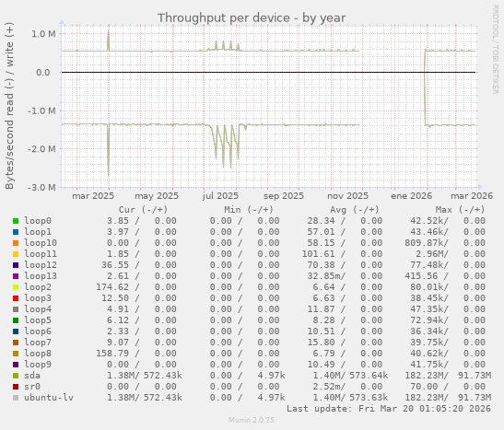Click the loop2 current value '174.62'
The height and width of the screenshot is (430, 504).
click(x=112, y=286)
